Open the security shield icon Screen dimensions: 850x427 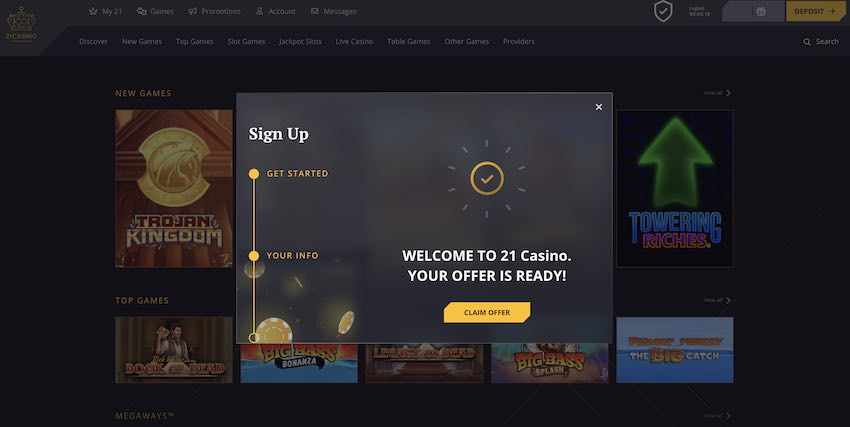coord(663,11)
